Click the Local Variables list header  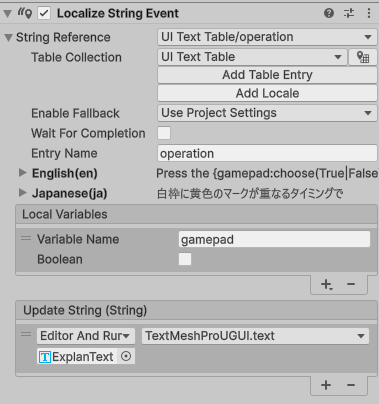coord(196,214)
